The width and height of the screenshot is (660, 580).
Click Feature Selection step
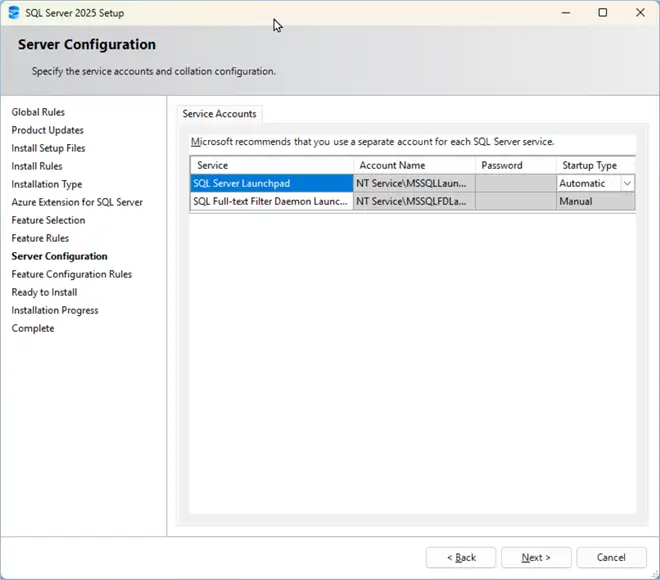click(48, 220)
